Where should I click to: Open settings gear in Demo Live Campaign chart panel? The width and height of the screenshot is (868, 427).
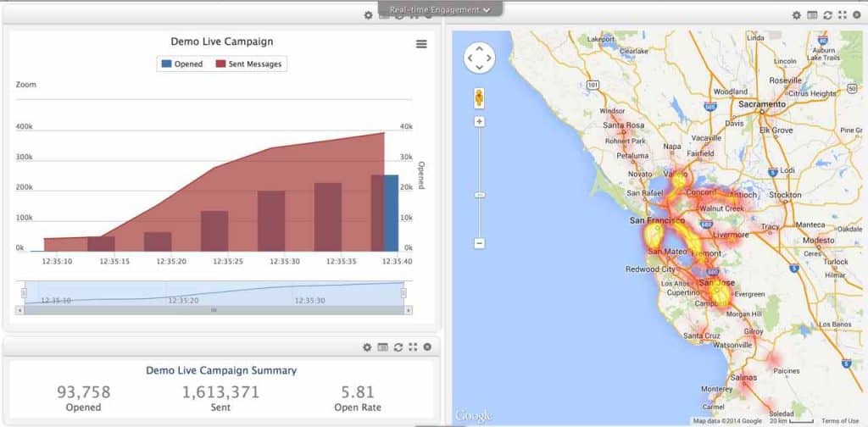[x=368, y=15]
